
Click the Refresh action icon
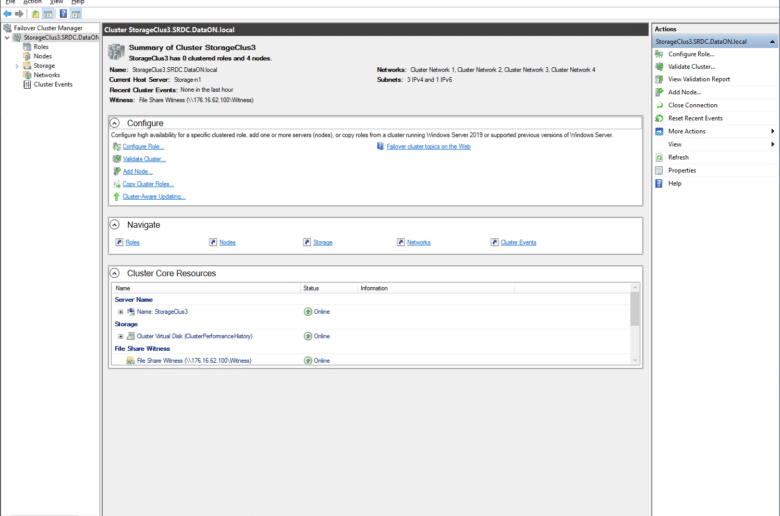click(659, 157)
